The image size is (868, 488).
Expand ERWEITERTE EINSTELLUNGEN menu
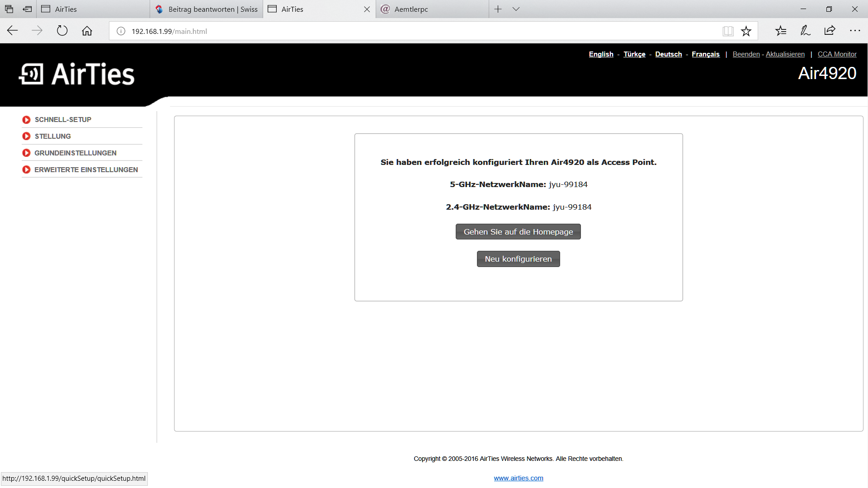tap(86, 170)
